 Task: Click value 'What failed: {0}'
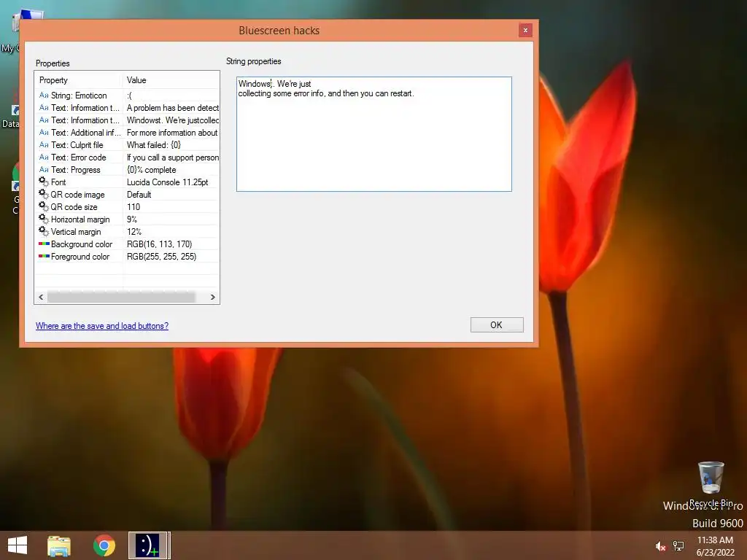(154, 145)
